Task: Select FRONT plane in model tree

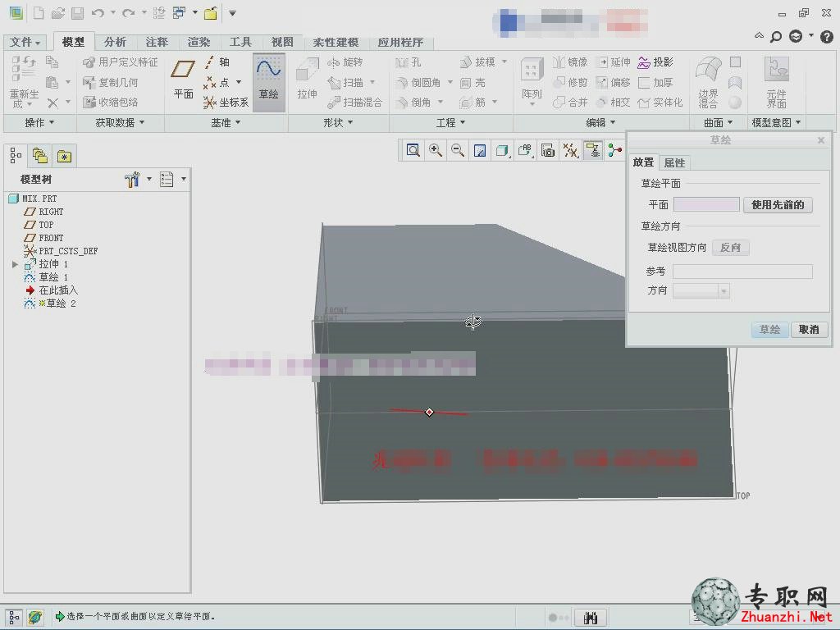Action: pyautogui.click(x=44, y=238)
